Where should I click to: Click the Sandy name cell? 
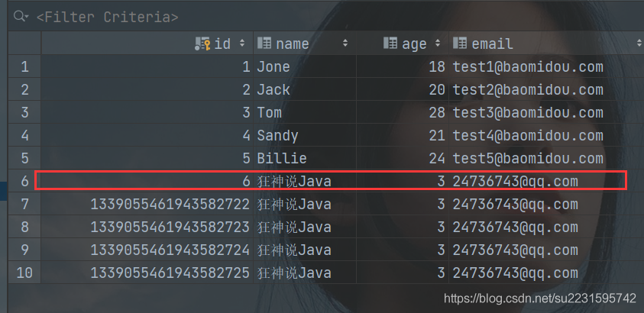click(x=277, y=136)
